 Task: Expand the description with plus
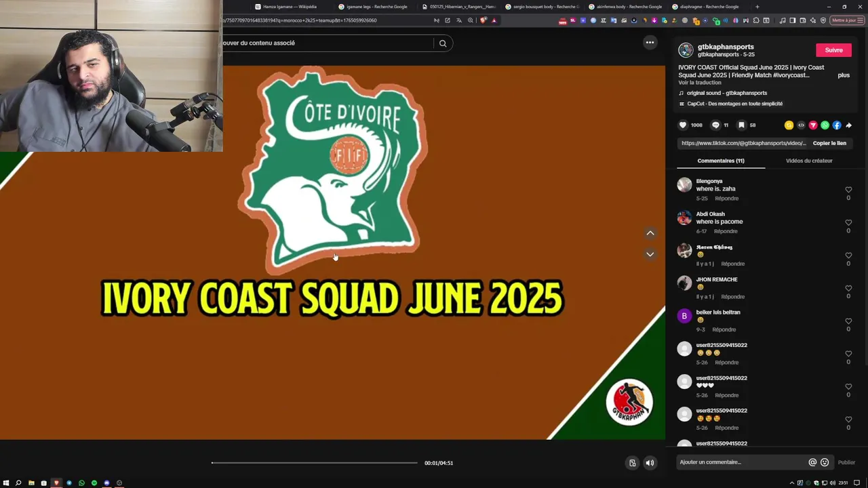844,75
